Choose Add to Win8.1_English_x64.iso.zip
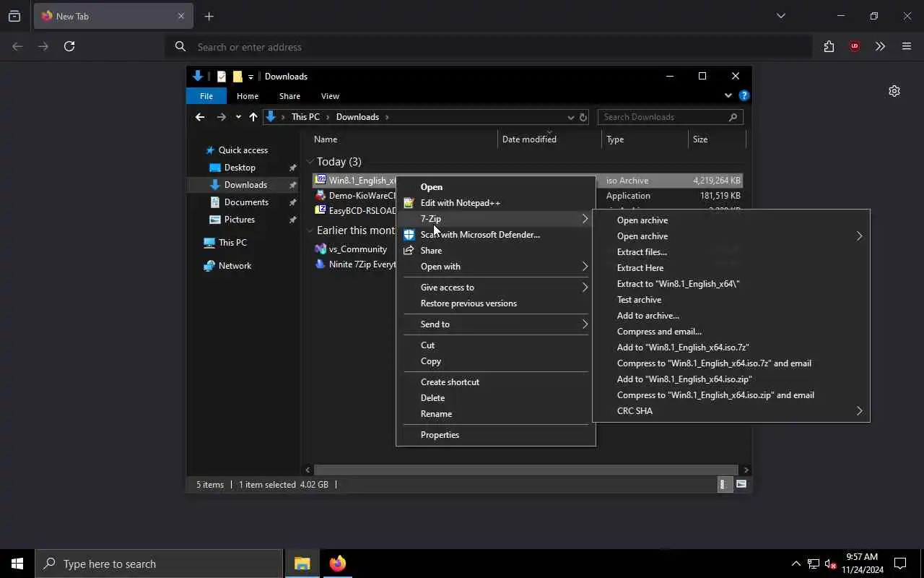924x578 pixels. click(x=731, y=379)
